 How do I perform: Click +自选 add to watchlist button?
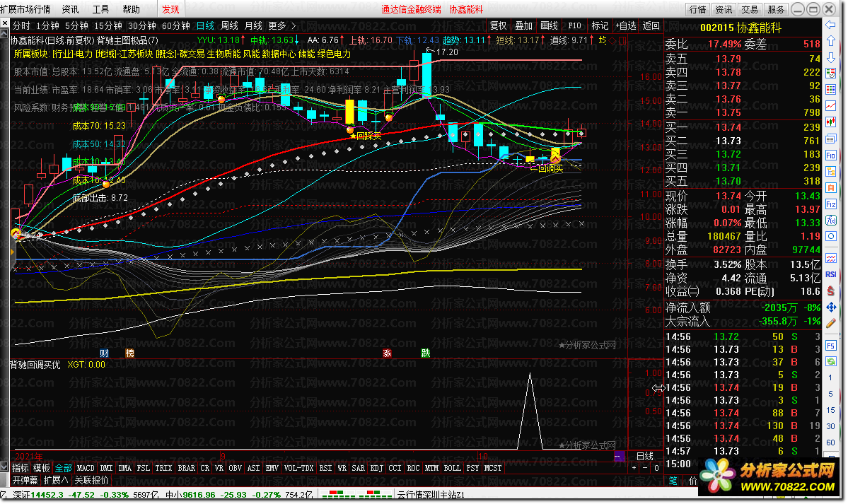point(626,25)
